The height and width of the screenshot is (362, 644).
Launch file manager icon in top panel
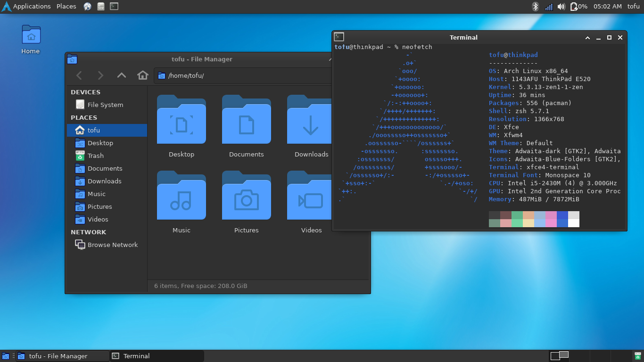[101, 7]
